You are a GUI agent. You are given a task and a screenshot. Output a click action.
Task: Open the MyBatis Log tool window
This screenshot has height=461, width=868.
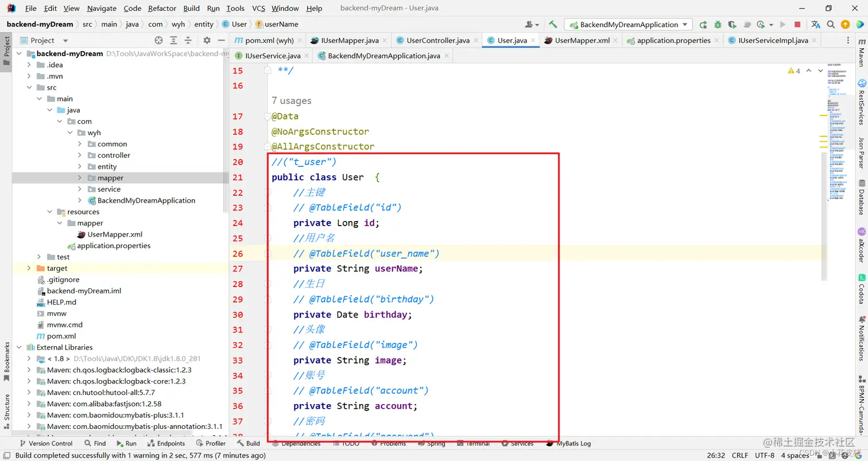(568, 443)
